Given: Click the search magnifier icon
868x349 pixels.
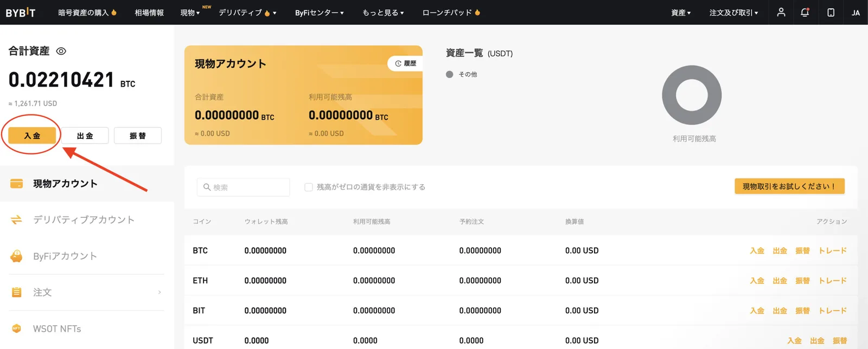Looking at the screenshot, I should (x=207, y=187).
